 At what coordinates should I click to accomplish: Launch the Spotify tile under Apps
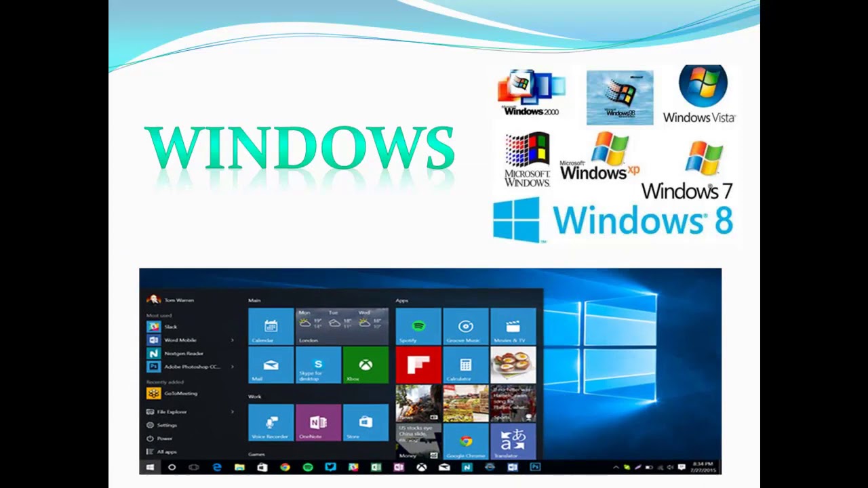coord(418,327)
